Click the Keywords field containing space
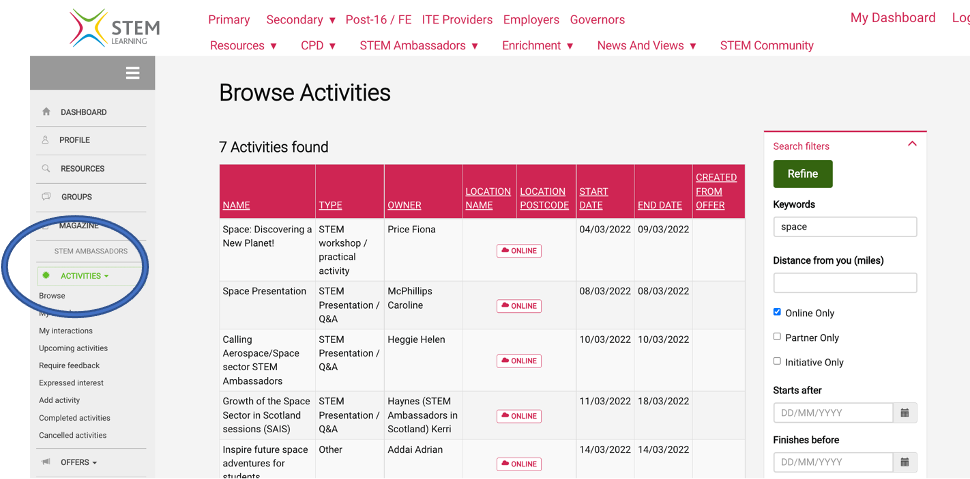 tap(844, 227)
